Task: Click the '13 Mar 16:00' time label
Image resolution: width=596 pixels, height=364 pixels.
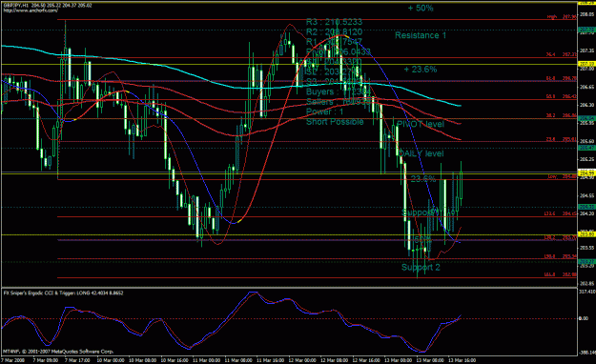Action: click(x=462, y=360)
